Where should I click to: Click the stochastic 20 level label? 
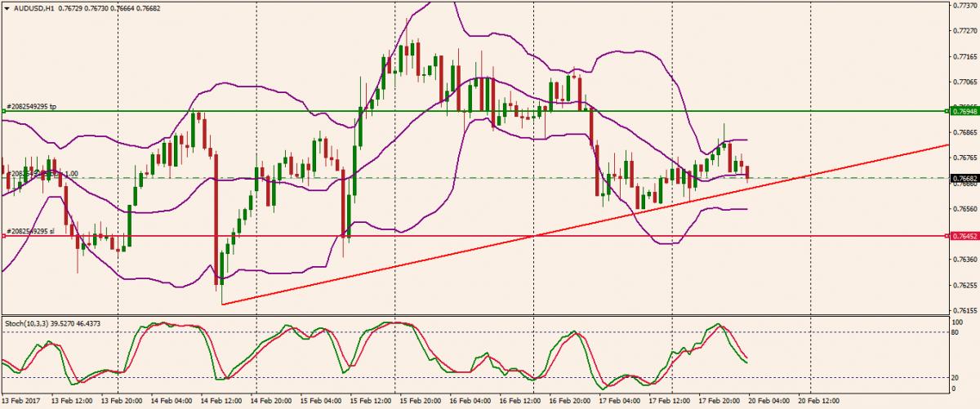(955, 377)
